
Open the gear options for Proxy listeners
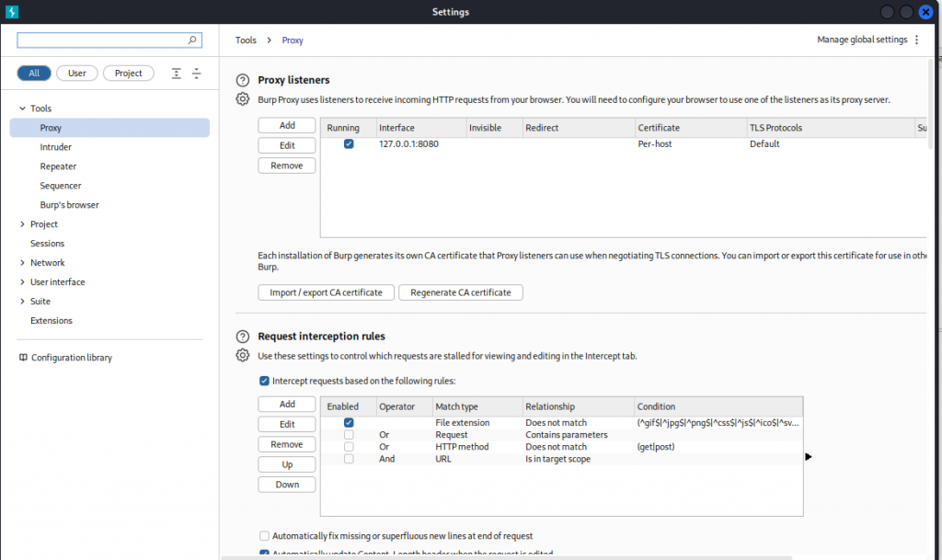tap(243, 99)
